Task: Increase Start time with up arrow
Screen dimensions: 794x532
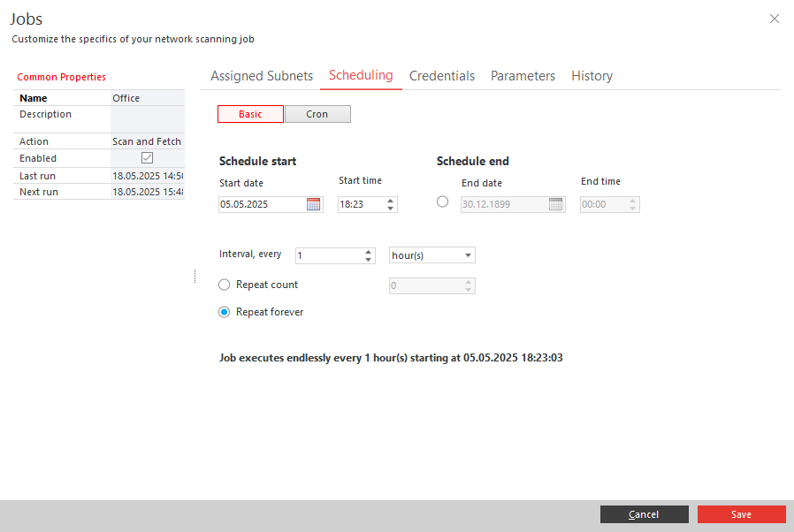Action: click(x=391, y=201)
